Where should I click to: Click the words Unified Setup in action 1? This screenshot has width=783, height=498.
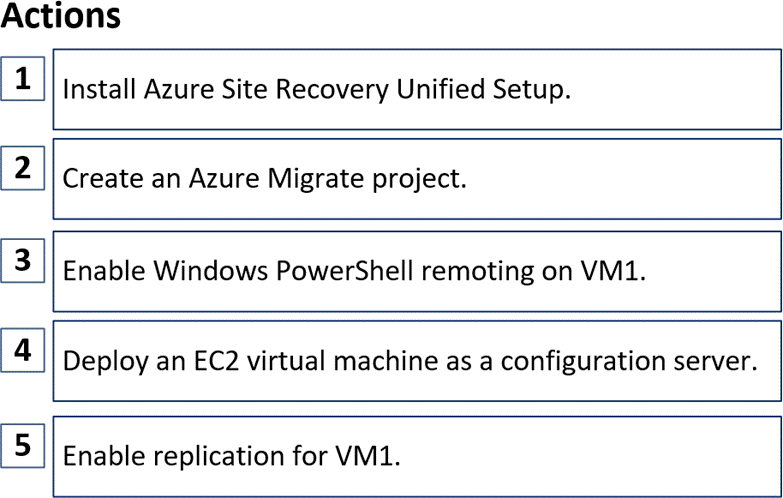[x=483, y=89]
